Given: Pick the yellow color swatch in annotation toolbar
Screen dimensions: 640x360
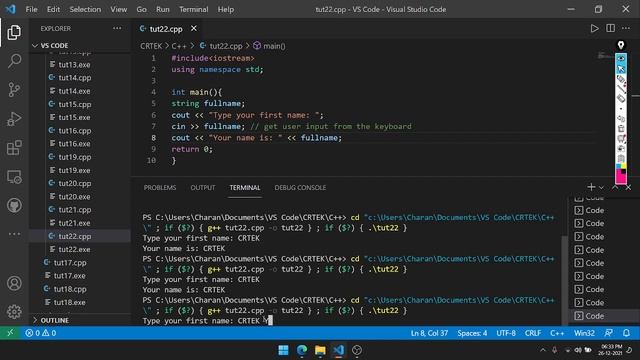Looking at the screenshot, I should [623, 166].
